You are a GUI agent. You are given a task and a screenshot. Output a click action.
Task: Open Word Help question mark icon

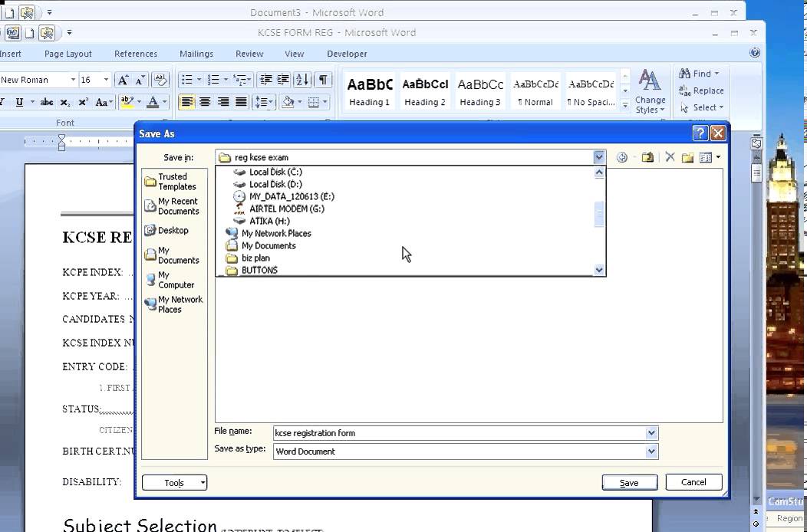755,52
